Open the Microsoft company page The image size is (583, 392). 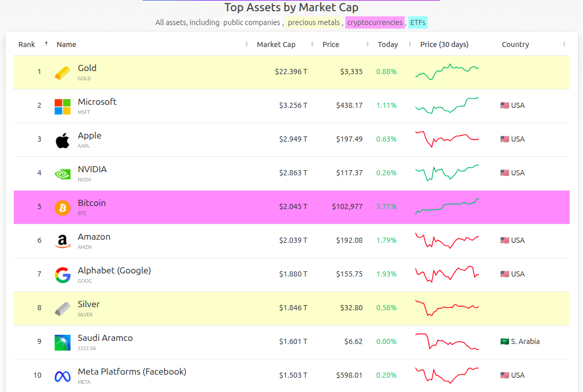point(97,102)
